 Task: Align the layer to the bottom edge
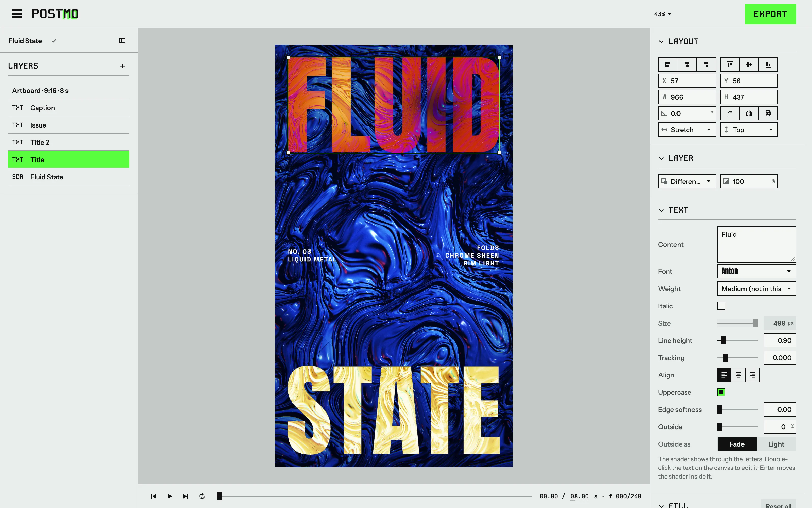[768, 65]
